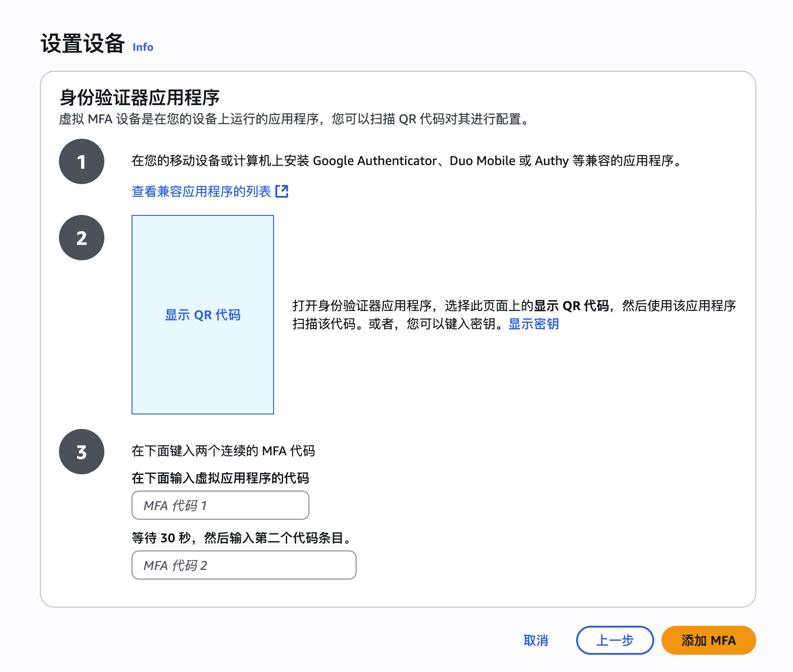793x672 pixels.
Task: Click the MFA 代码 1 input field
Action: (x=220, y=505)
